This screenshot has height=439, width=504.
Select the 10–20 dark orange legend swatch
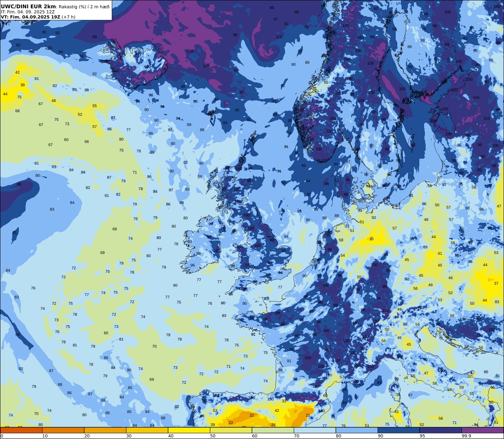tap(63, 430)
